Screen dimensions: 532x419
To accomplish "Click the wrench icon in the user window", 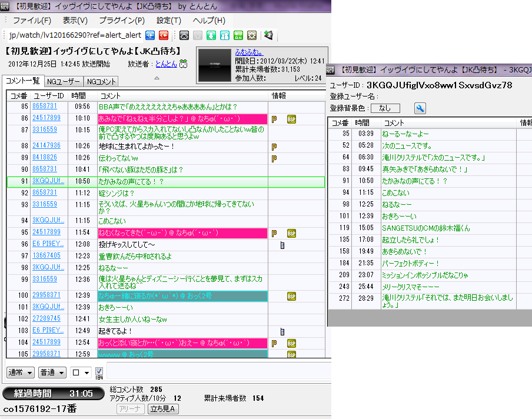I will (x=420, y=108).
